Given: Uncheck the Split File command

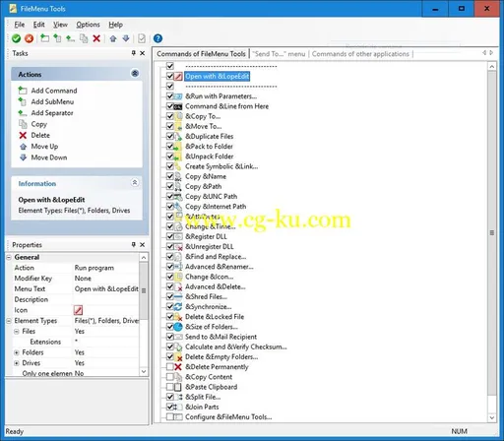Looking at the screenshot, I should pos(170,397).
